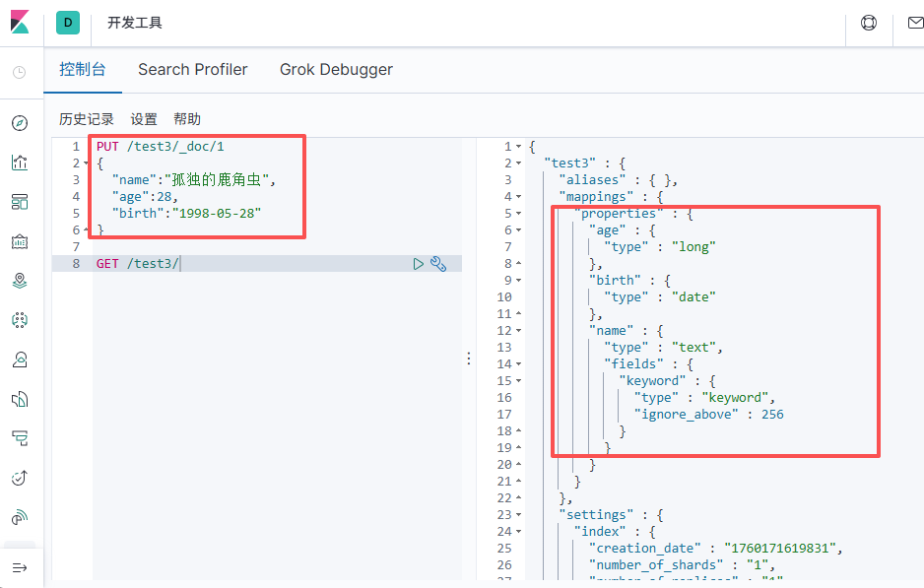Viewport: 924px width, 588px height.
Task: Open 设置 (Settings) in console menu
Action: 144,119
